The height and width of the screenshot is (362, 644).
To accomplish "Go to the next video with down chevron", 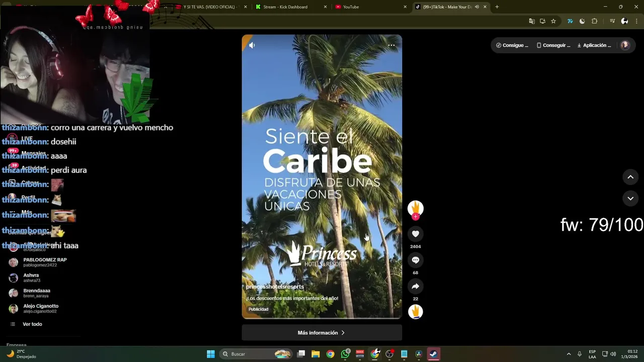I will (x=630, y=199).
